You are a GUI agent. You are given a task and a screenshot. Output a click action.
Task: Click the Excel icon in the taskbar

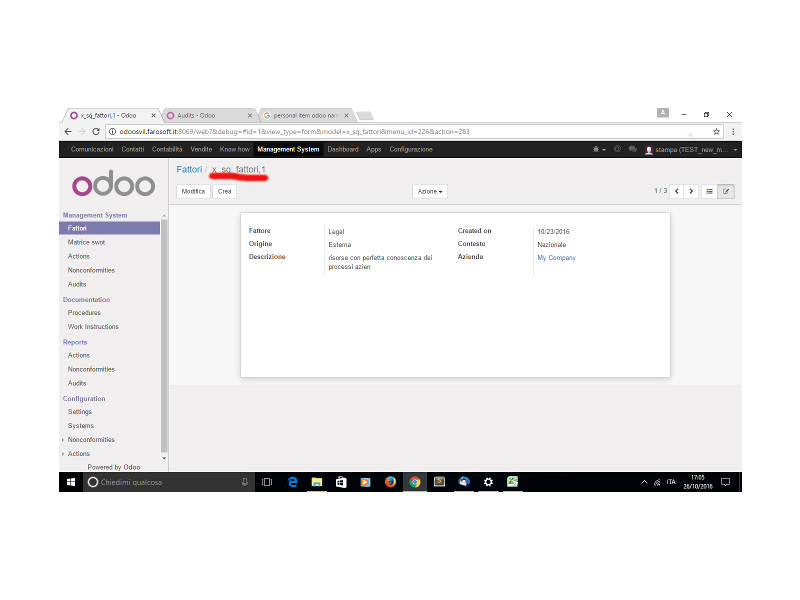click(x=513, y=482)
